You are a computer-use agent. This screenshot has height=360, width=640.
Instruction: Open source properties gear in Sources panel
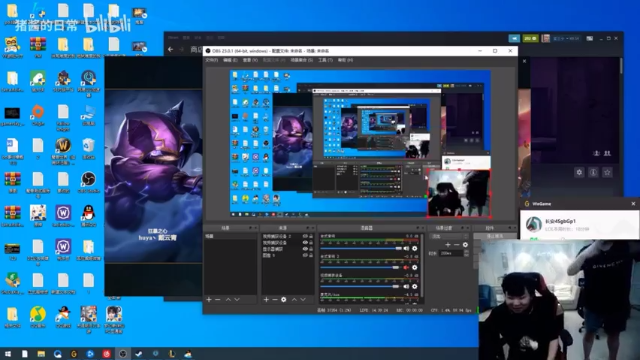point(284,300)
